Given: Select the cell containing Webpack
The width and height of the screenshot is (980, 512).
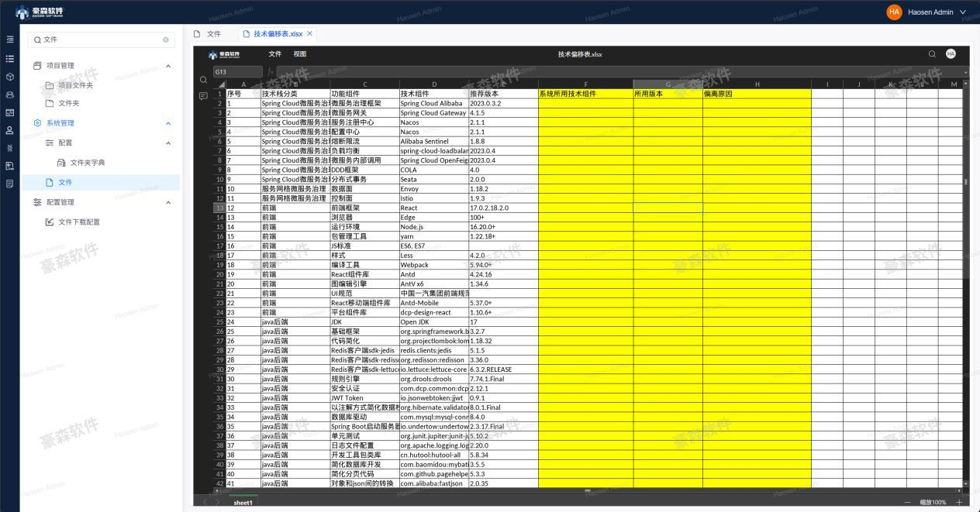Looking at the screenshot, I should (434, 265).
